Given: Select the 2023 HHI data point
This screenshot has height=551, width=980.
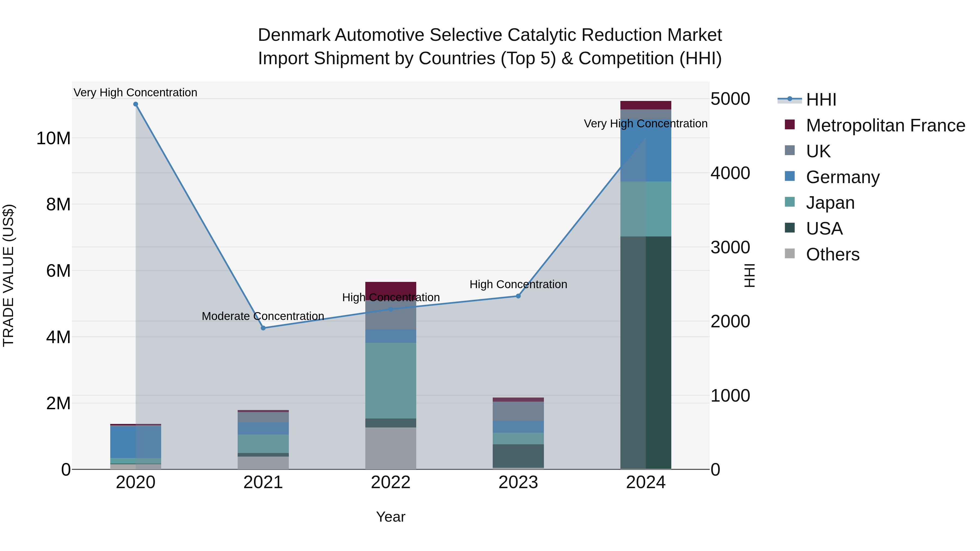Looking at the screenshot, I should click(x=518, y=296).
